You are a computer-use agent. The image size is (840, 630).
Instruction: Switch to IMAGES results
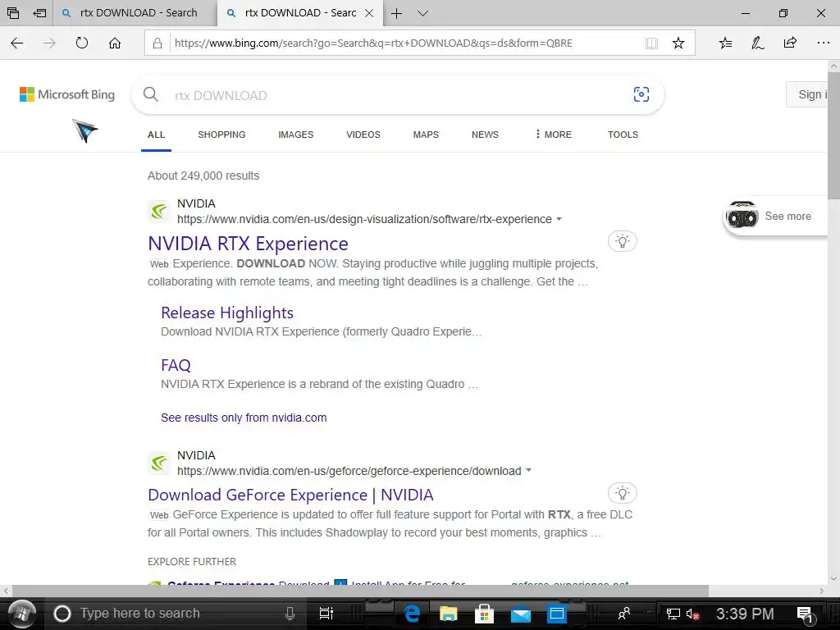point(295,135)
